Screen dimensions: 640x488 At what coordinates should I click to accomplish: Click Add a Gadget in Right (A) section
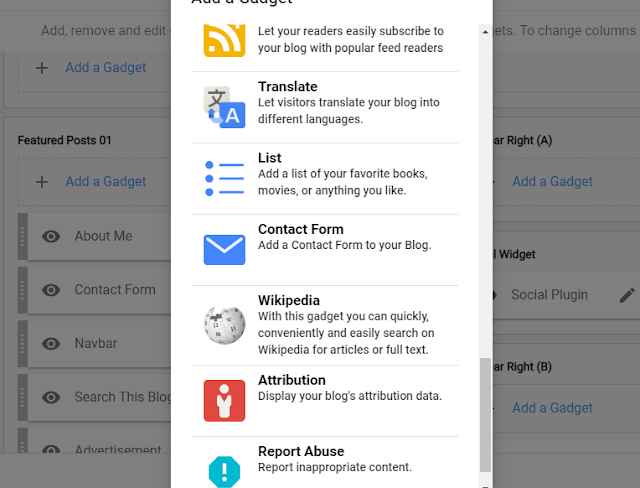552,182
